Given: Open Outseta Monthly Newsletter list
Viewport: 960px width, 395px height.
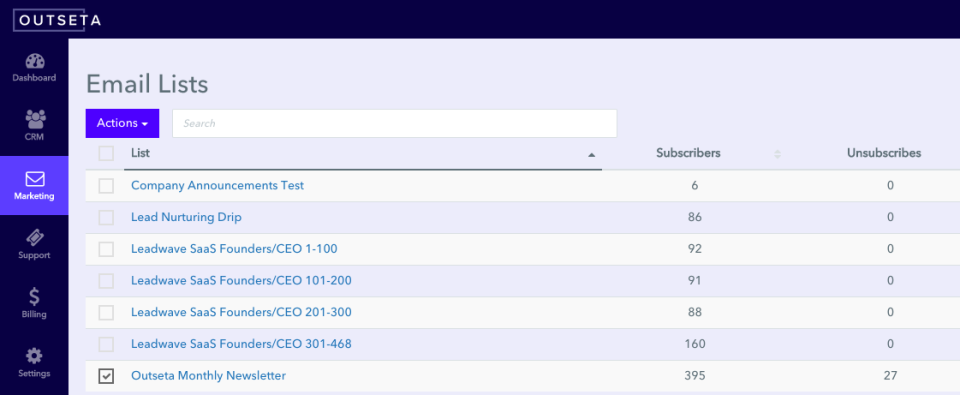Looking at the screenshot, I should pos(208,376).
